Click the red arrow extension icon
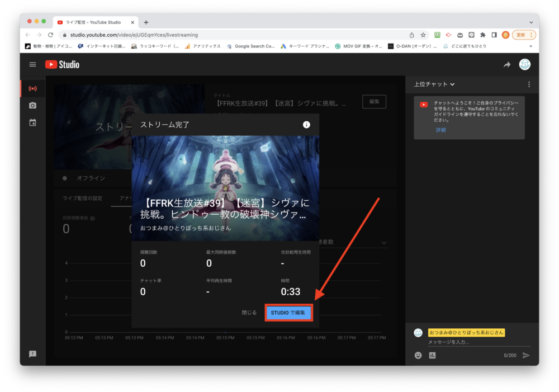The width and height of the screenshot is (559, 392). [x=449, y=35]
